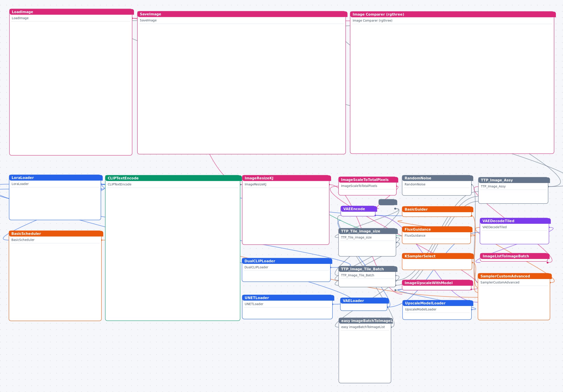Select the ImageUpscaleWithModel node header
This screenshot has width=563, height=392.
click(437, 283)
